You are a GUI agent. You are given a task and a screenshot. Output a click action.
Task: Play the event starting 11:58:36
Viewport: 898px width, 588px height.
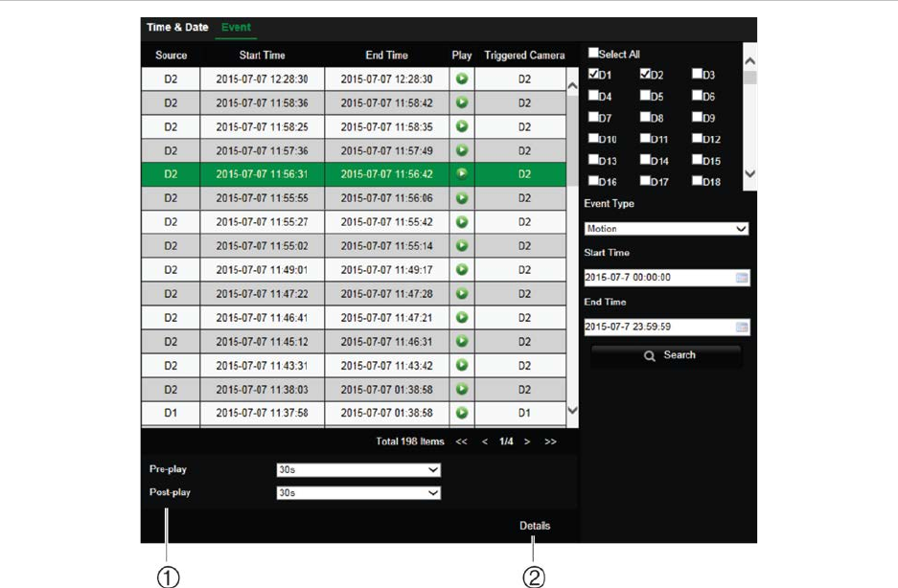click(462, 103)
